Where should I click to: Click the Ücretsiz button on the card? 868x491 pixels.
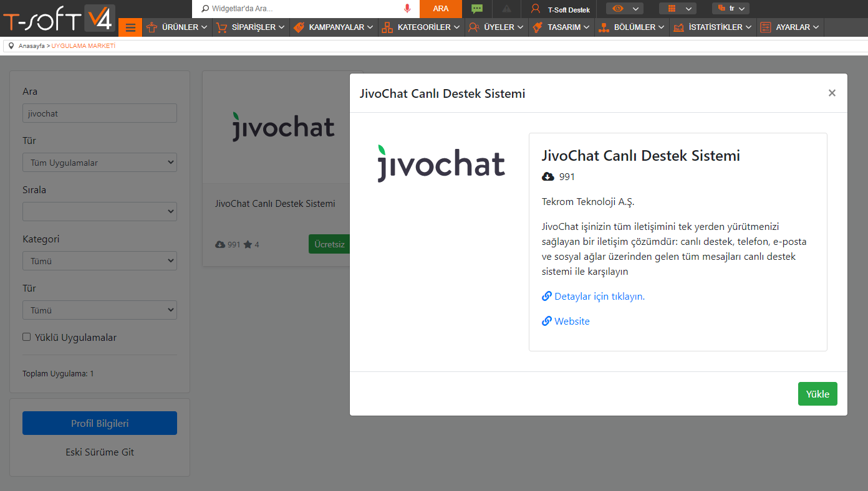click(329, 244)
